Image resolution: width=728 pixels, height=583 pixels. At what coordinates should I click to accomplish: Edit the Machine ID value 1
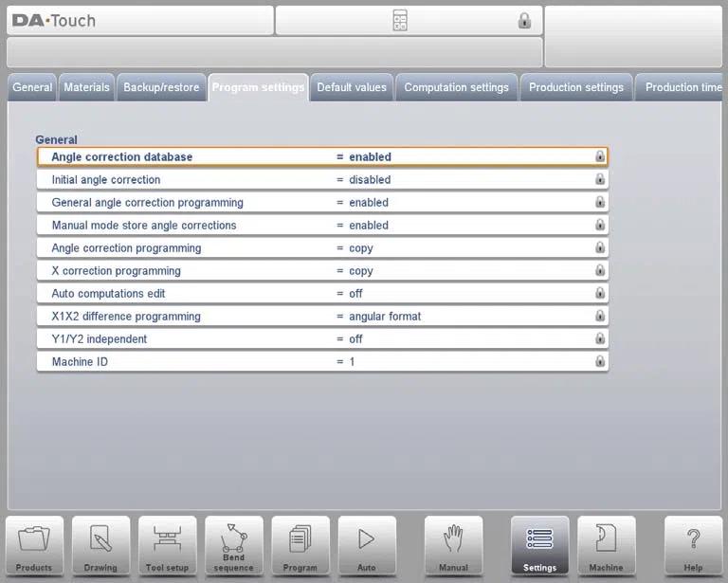click(352, 361)
